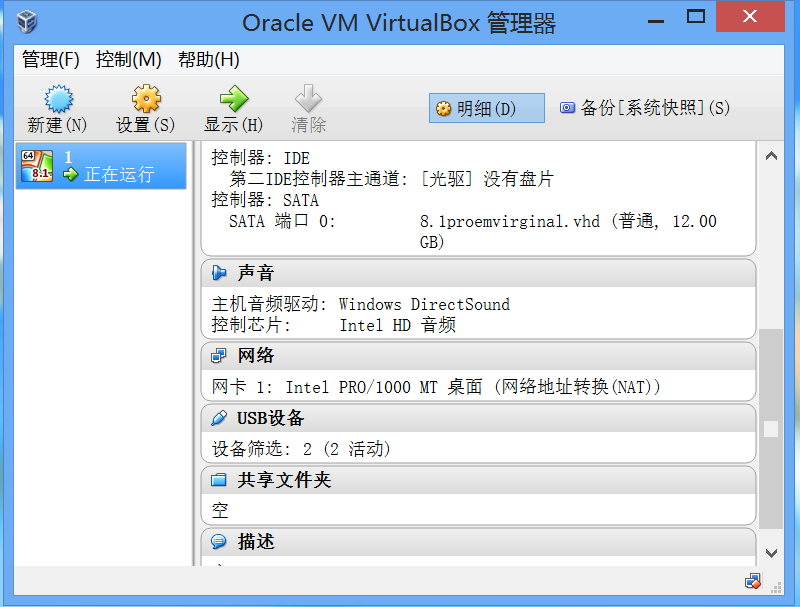
Task: Select virtual machine 1 in the list
Action: pyautogui.click(x=101, y=166)
